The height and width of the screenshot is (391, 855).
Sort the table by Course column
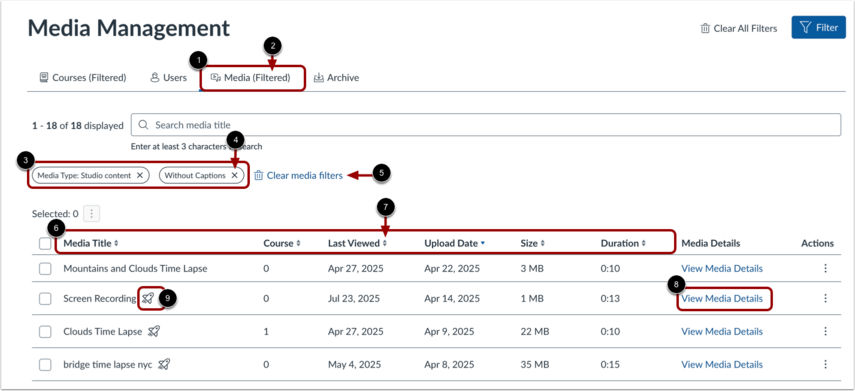tap(282, 243)
